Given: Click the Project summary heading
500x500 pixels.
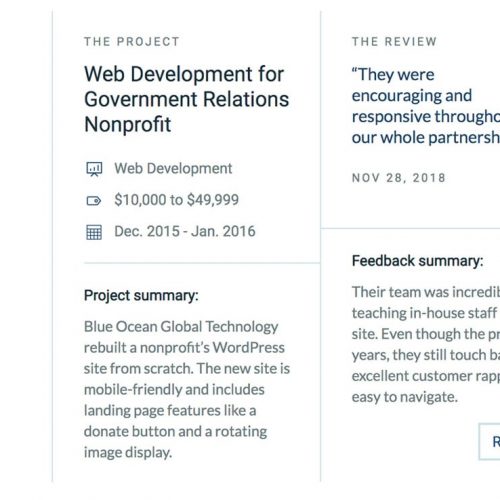Looking at the screenshot, I should [x=141, y=296].
